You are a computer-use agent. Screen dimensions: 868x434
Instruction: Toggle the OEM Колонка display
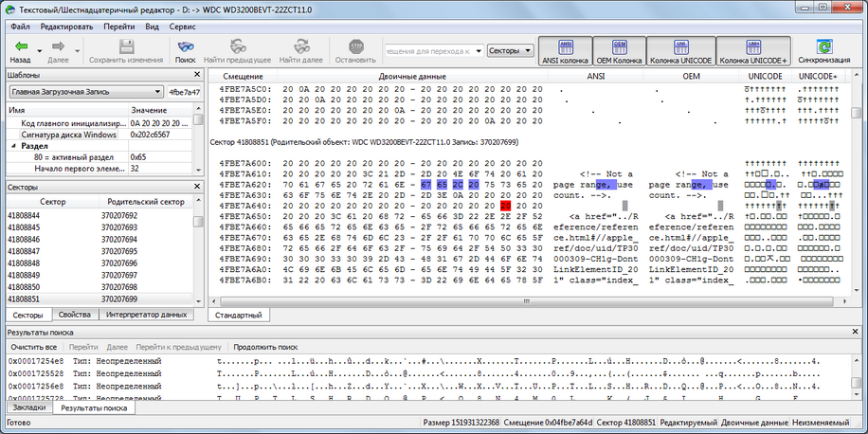(619, 51)
